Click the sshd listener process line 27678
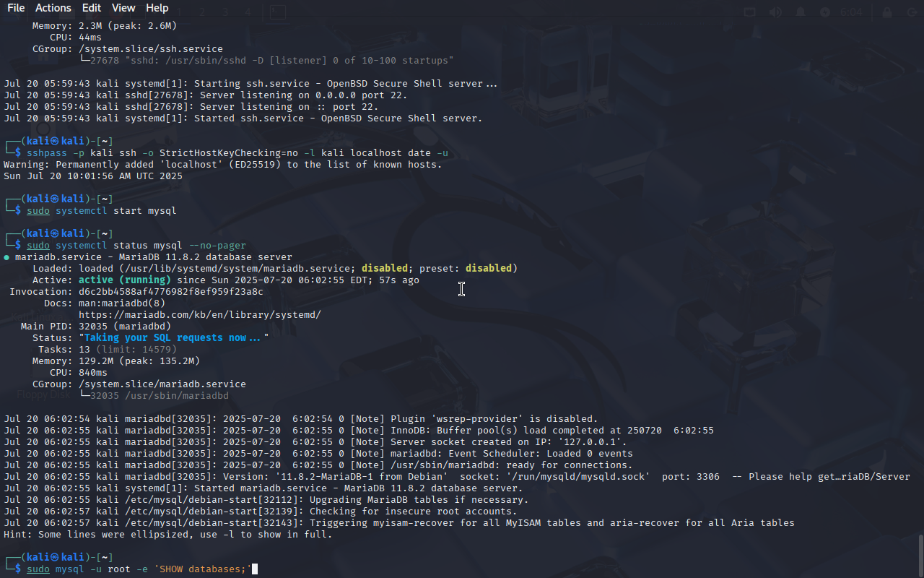 point(266,61)
